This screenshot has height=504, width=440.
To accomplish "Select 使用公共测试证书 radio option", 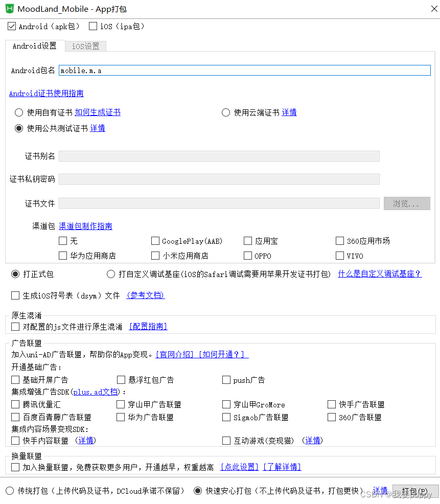I will point(18,128).
